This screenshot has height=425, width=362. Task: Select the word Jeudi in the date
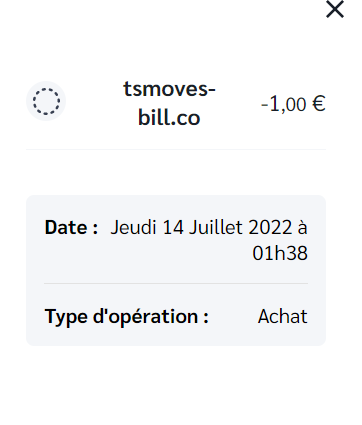tap(133, 228)
